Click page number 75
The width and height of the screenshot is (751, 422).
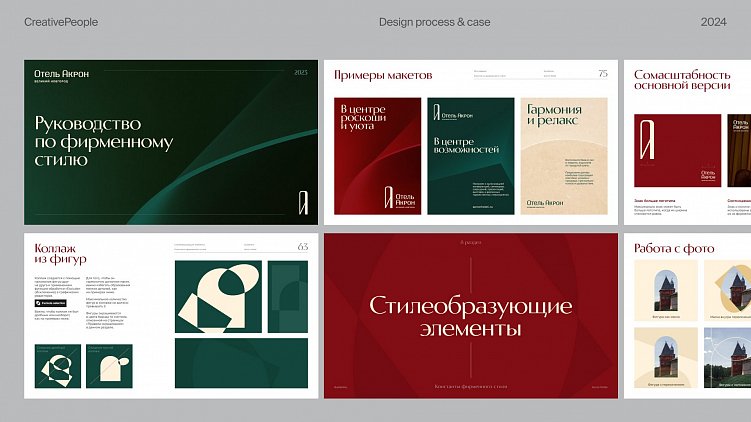[603, 73]
